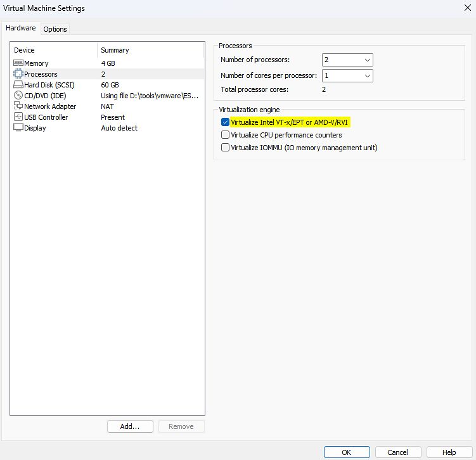476x460 pixels.
Task: Click the Memory device icon
Action: tap(18, 63)
